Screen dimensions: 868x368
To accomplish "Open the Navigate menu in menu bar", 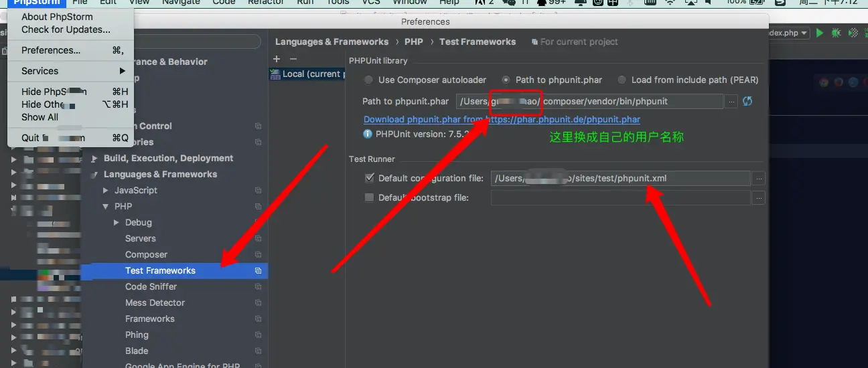I will pos(182,3).
